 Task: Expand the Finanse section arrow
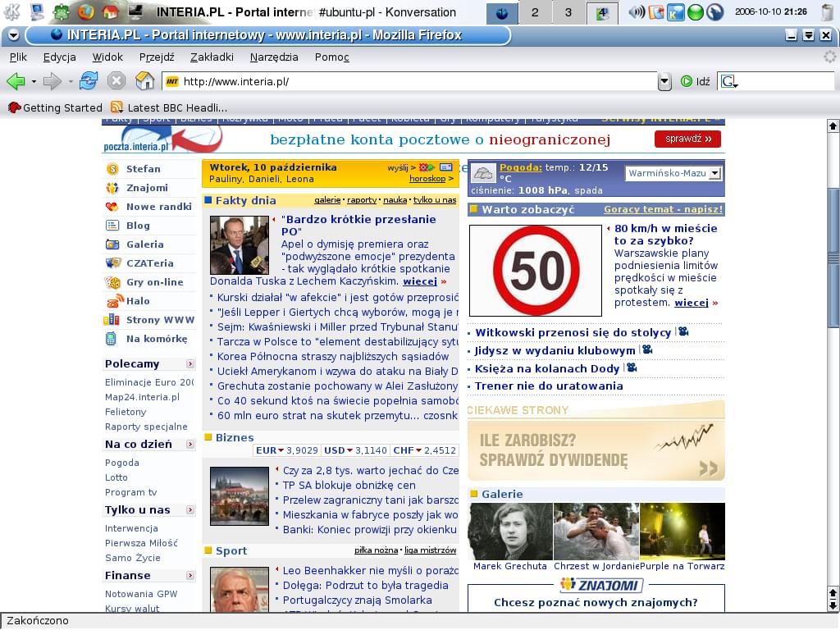point(190,576)
